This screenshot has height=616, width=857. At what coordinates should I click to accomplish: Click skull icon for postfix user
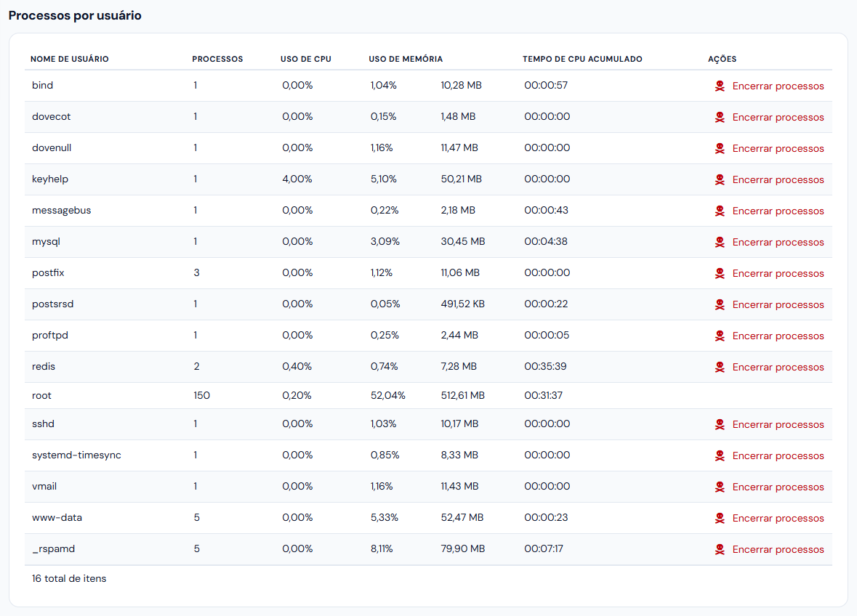pos(720,273)
